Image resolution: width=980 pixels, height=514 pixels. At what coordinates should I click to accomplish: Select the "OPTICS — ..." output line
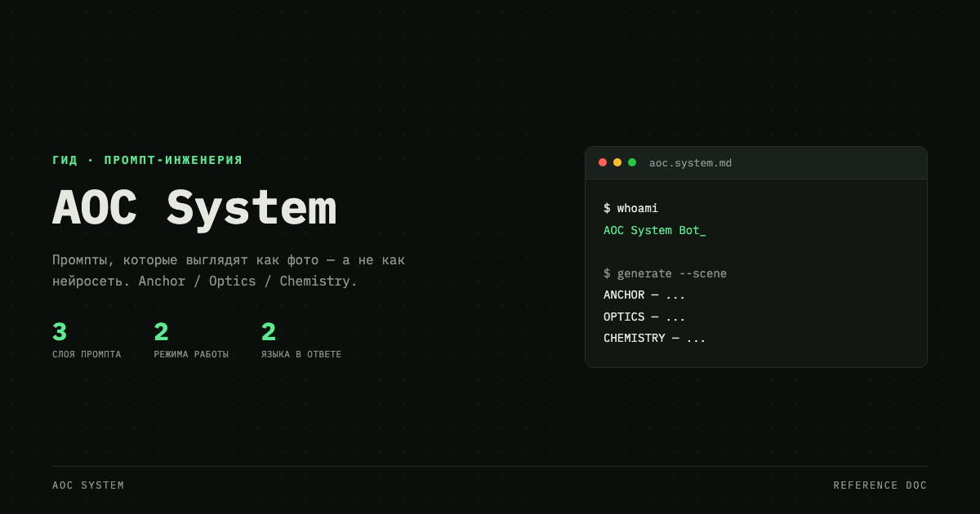(x=644, y=317)
